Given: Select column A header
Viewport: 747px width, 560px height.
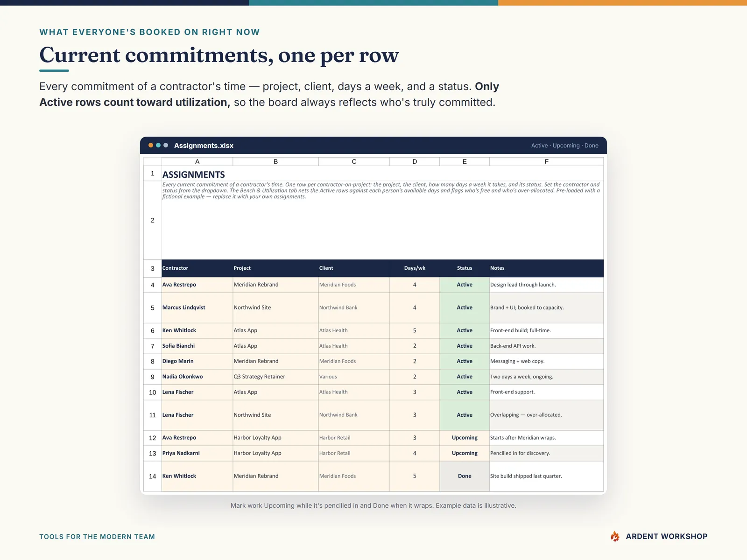Looking at the screenshot, I should coord(197,161).
